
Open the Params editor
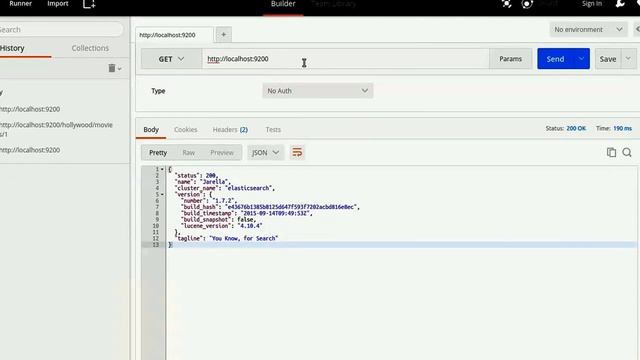tap(511, 59)
